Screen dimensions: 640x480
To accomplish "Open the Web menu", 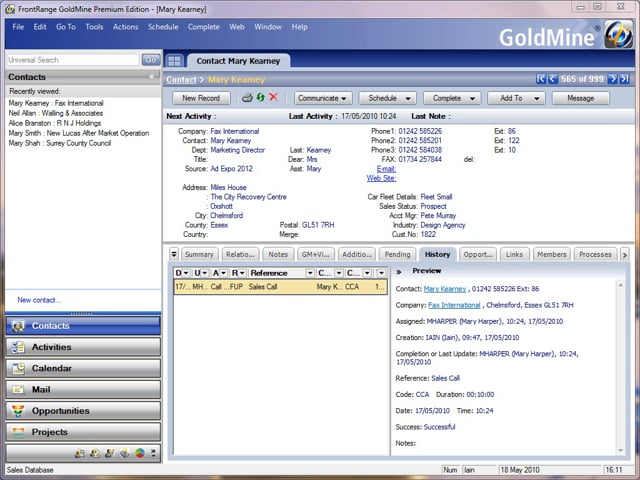I will tap(237, 27).
